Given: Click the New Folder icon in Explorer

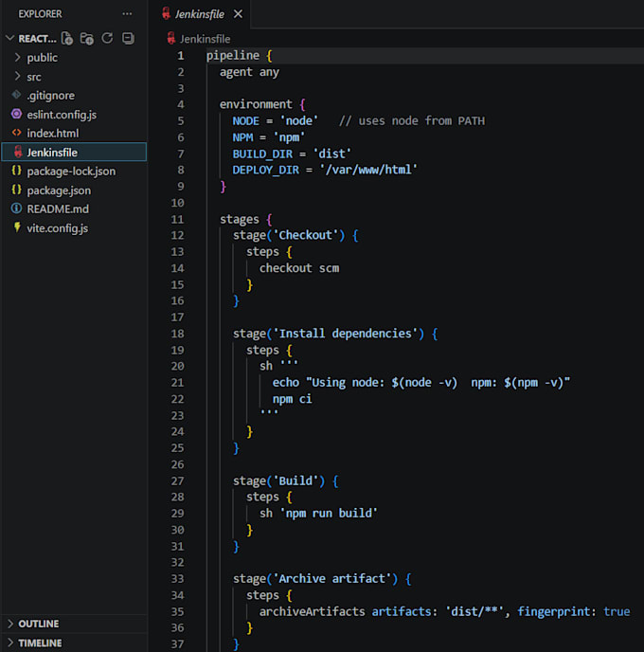Looking at the screenshot, I should (x=87, y=39).
